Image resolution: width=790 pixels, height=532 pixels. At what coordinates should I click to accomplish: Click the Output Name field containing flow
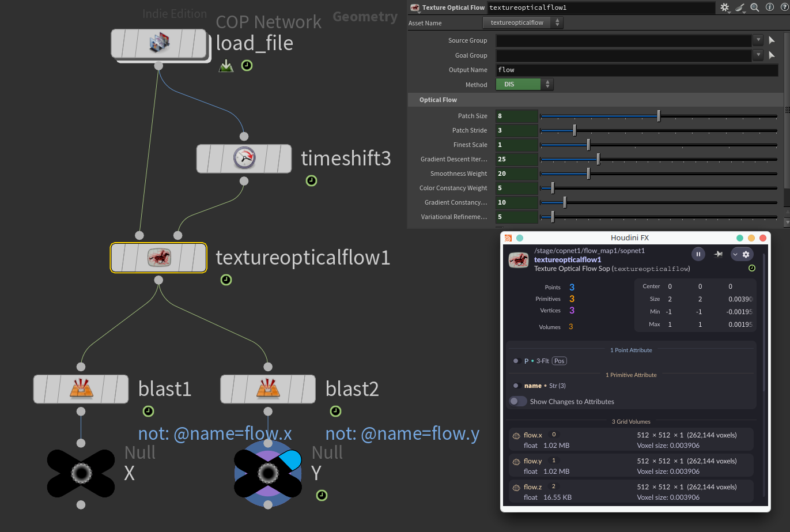click(x=637, y=70)
